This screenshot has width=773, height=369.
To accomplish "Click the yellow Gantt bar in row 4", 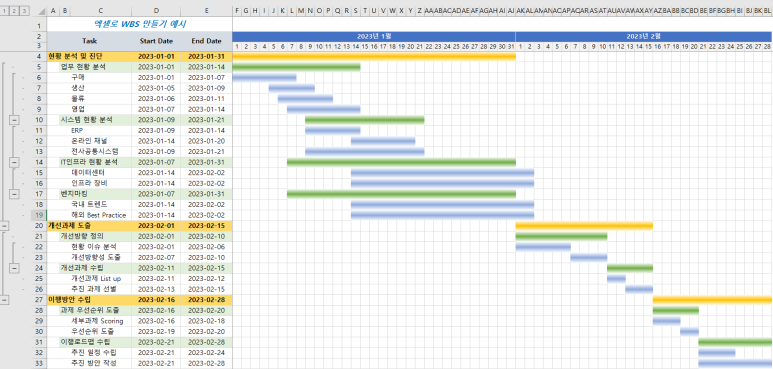I will click(374, 56).
